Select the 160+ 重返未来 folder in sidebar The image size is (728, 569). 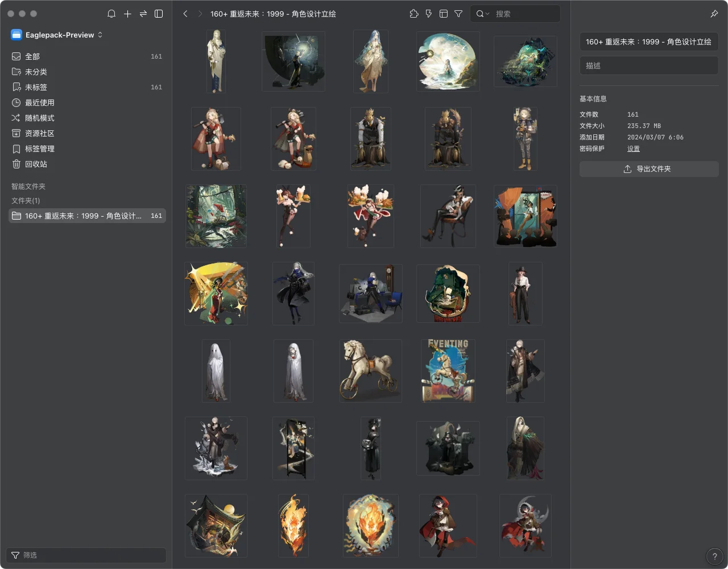(x=87, y=216)
